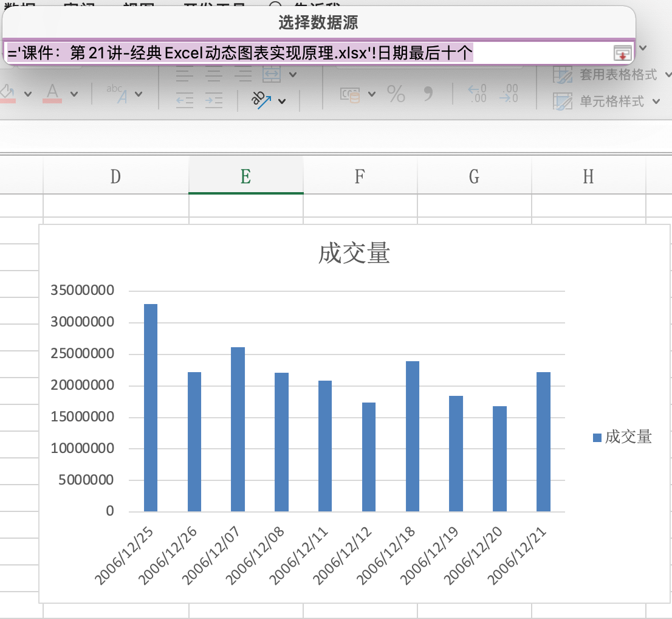
Task: Open the currency format dropdown arrow
Action: coord(372,94)
